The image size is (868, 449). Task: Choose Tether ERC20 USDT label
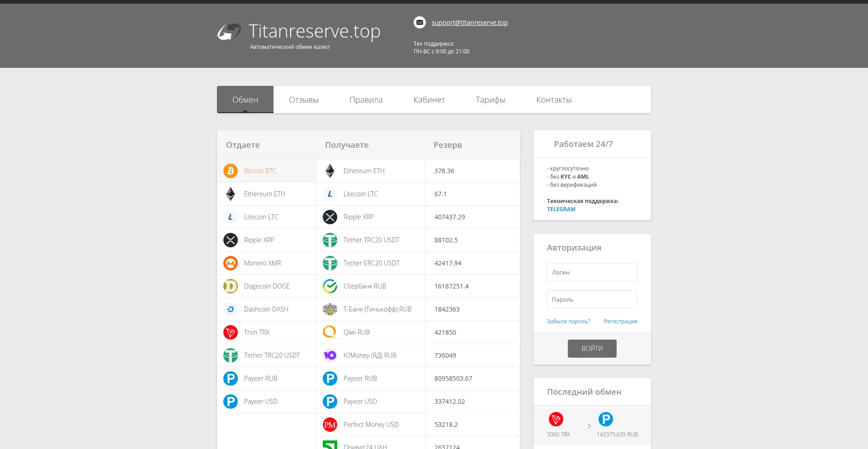[372, 263]
